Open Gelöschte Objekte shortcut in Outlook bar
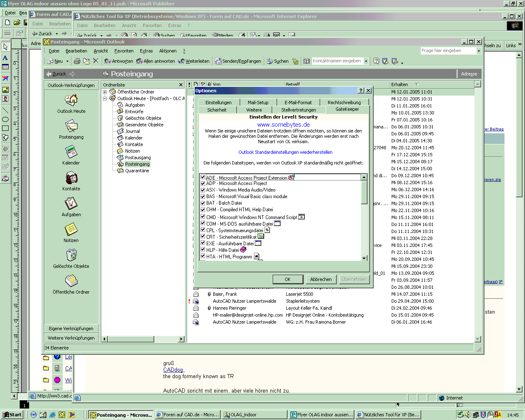This screenshot has width=525, height=420. pos(71,255)
